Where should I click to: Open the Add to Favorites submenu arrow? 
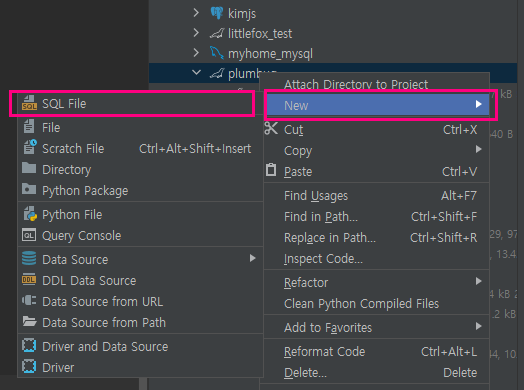[x=478, y=326]
